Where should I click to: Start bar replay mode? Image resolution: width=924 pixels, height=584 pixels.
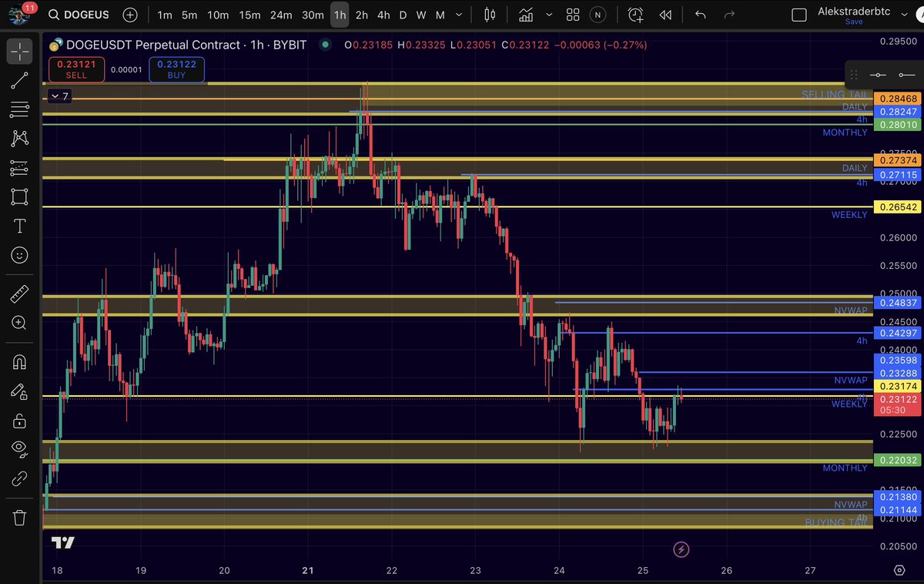pos(665,15)
